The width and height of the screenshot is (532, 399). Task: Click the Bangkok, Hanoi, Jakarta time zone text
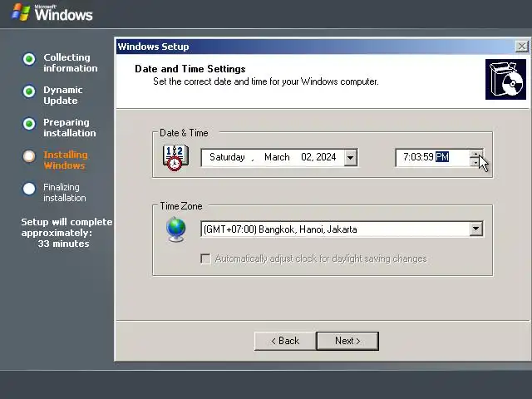click(x=308, y=229)
